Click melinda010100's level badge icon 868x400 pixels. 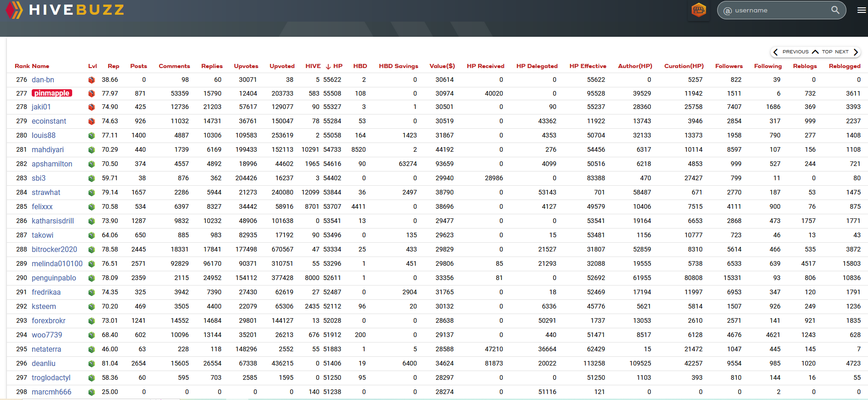pyautogui.click(x=91, y=264)
